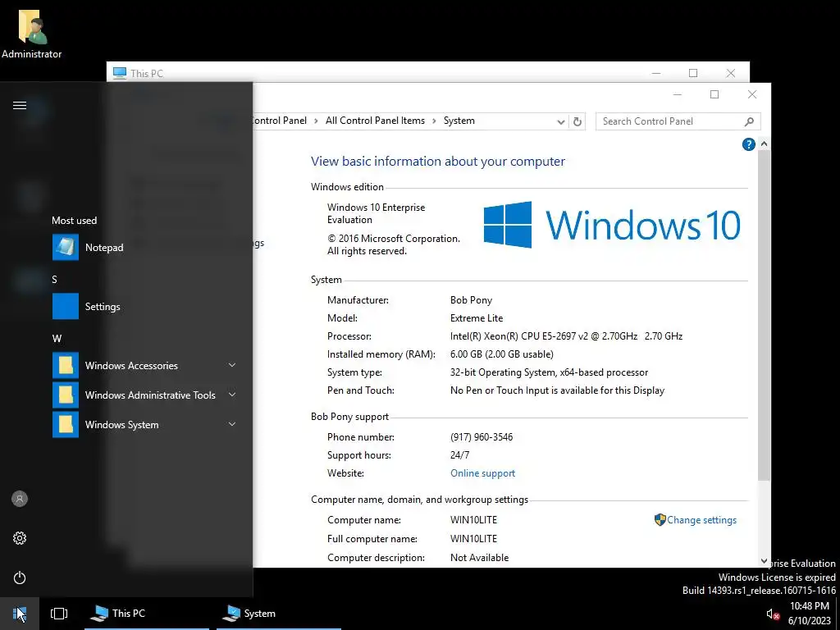
Task: Open address bar history dropdown
Action: [561, 121]
